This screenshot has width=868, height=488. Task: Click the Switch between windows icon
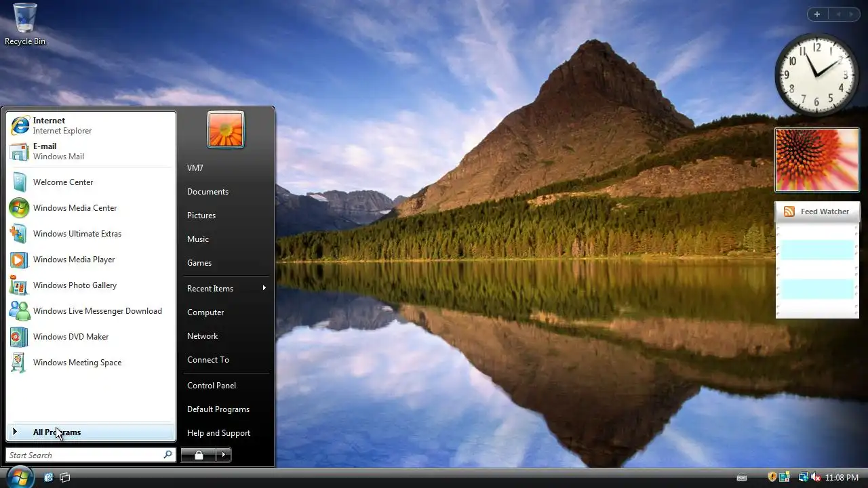pyautogui.click(x=65, y=477)
